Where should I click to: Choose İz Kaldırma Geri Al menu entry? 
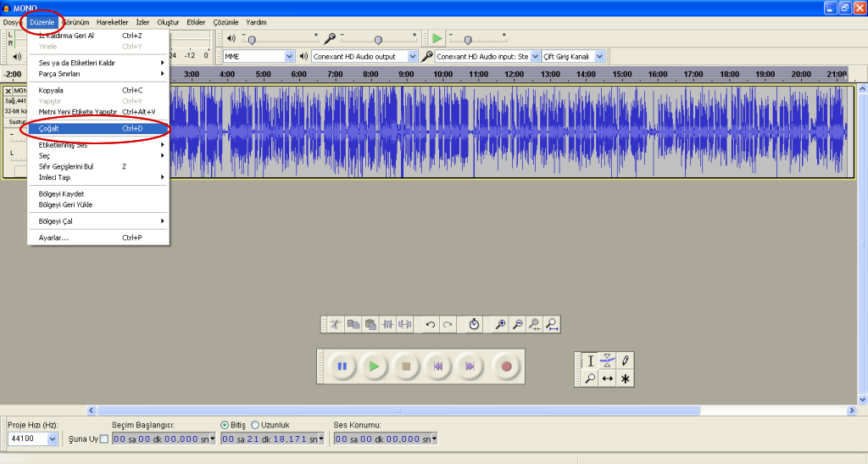98,36
